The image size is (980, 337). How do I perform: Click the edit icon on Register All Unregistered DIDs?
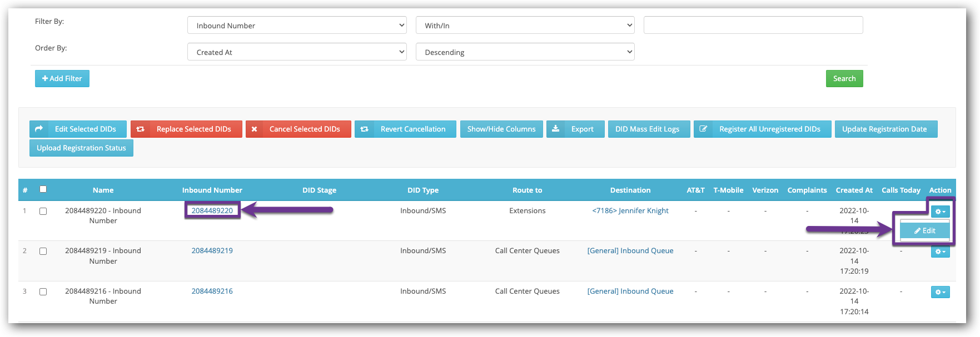point(703,129)
